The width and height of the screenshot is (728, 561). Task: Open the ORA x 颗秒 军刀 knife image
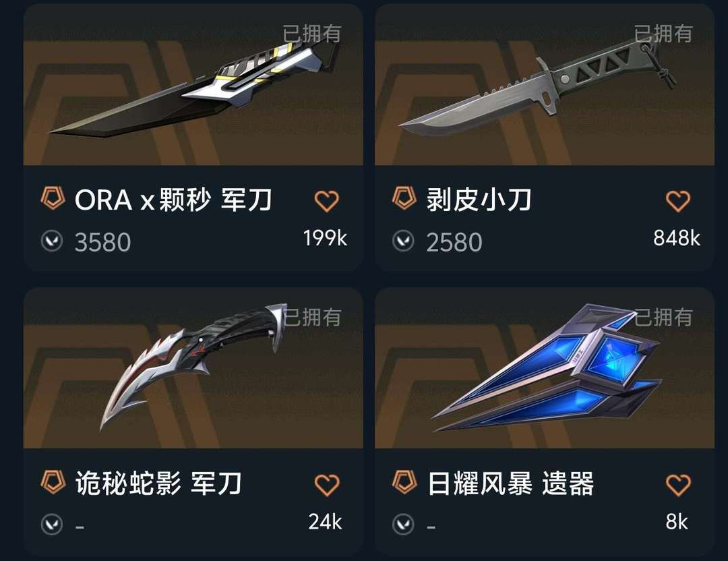coord(193,84)
